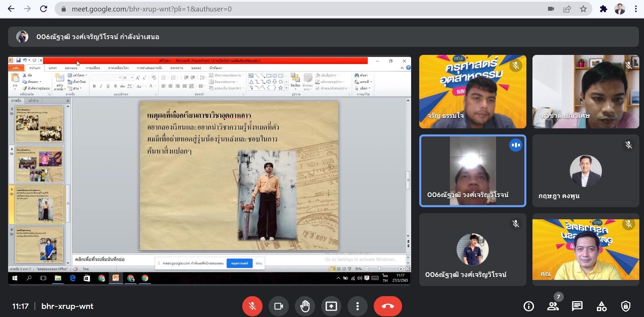Select the ทวิชาติ เย็นวิเศษ video tile
644x317 pixels.
(x=586, y=92)
